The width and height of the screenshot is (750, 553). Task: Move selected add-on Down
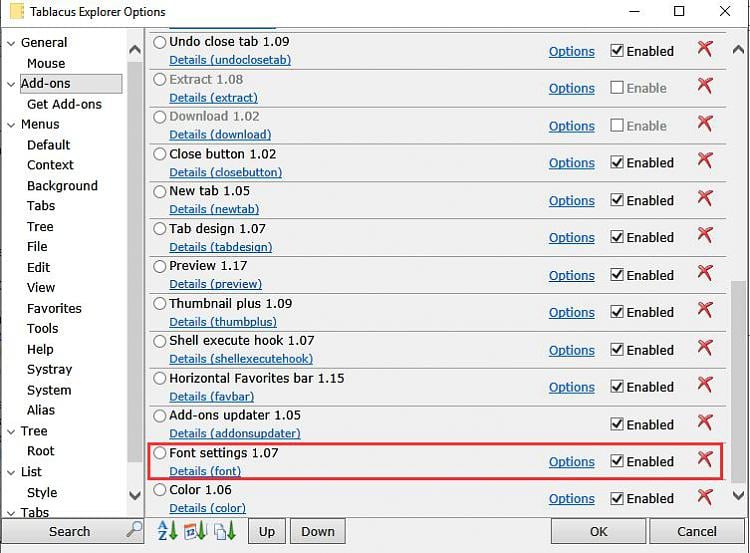click(318, 531)
